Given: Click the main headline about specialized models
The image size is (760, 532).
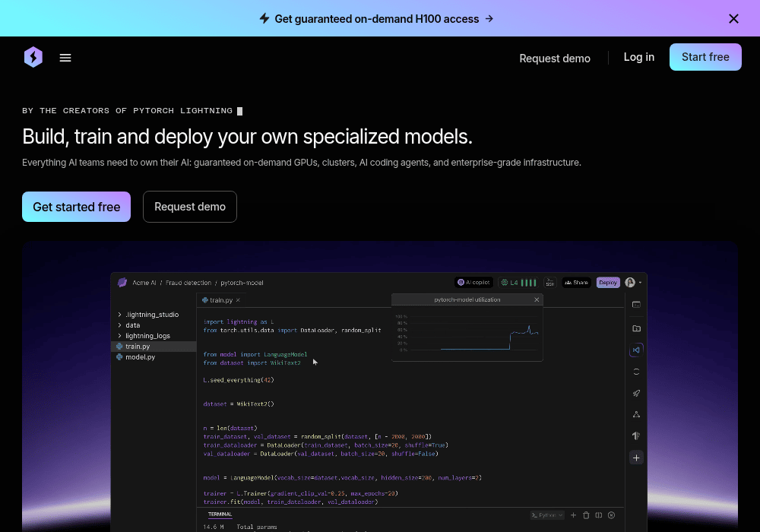Looking at the screenshot, I should point(247,137).
